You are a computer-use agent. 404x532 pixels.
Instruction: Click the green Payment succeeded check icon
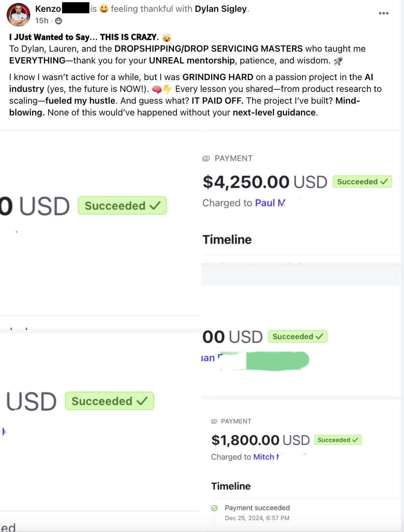[214, 508]
